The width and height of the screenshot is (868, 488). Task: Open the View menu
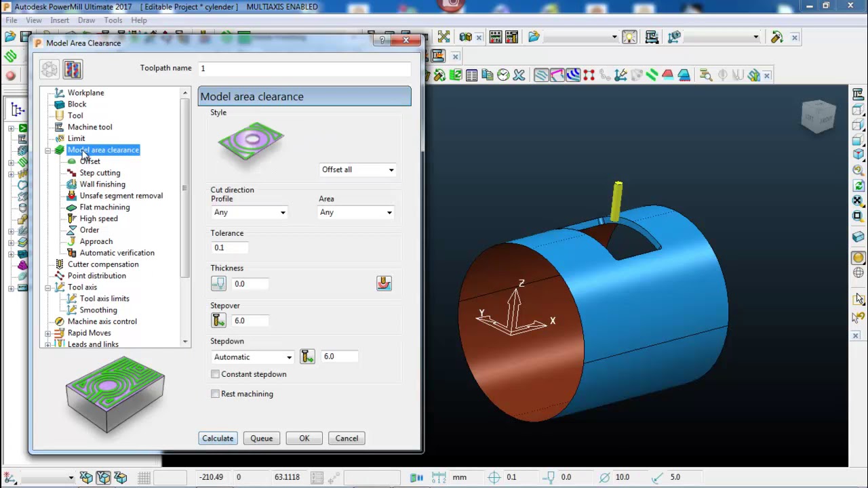pos(34,20)
